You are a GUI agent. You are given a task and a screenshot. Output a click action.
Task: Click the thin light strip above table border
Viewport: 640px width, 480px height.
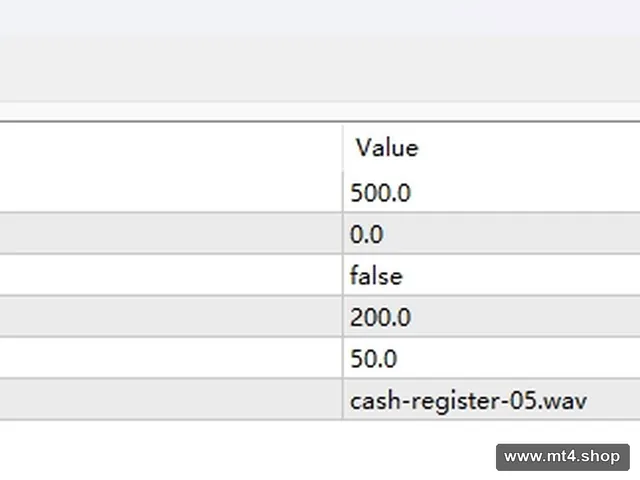coord(320,111)
